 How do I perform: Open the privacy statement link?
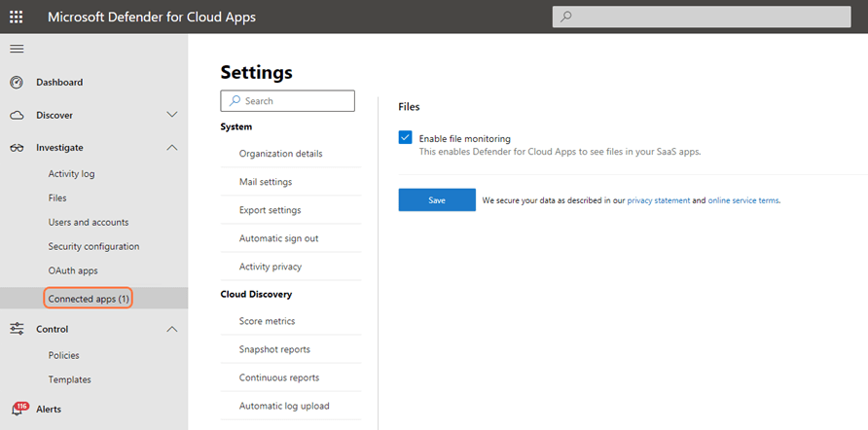658,200
